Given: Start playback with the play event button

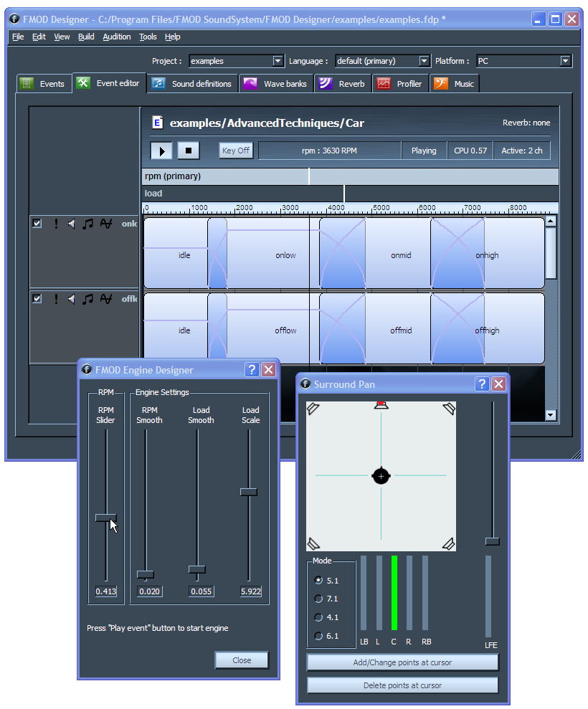Looking at the screenshot, I should point(161,151).
